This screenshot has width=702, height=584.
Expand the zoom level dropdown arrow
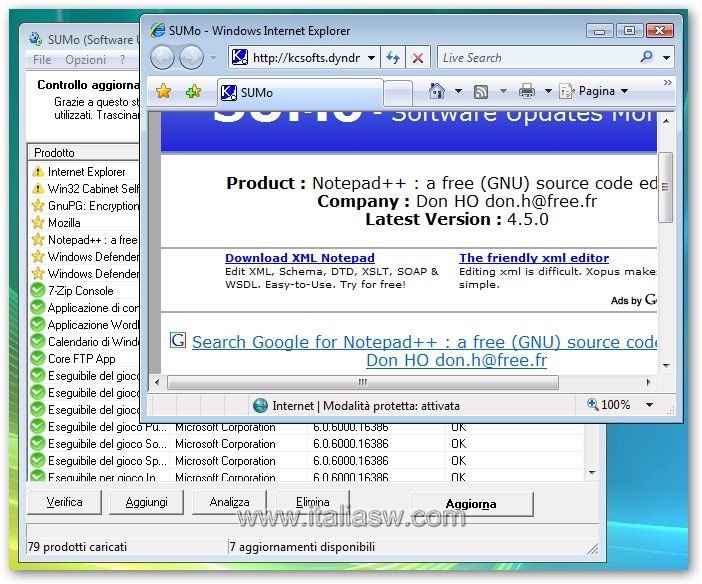click(x=649, y=405)
